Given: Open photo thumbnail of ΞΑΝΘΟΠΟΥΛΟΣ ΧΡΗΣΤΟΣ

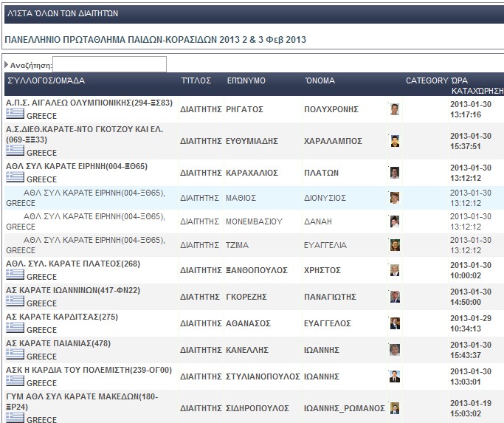Looking at the screenshot, I should coord(395,270).
